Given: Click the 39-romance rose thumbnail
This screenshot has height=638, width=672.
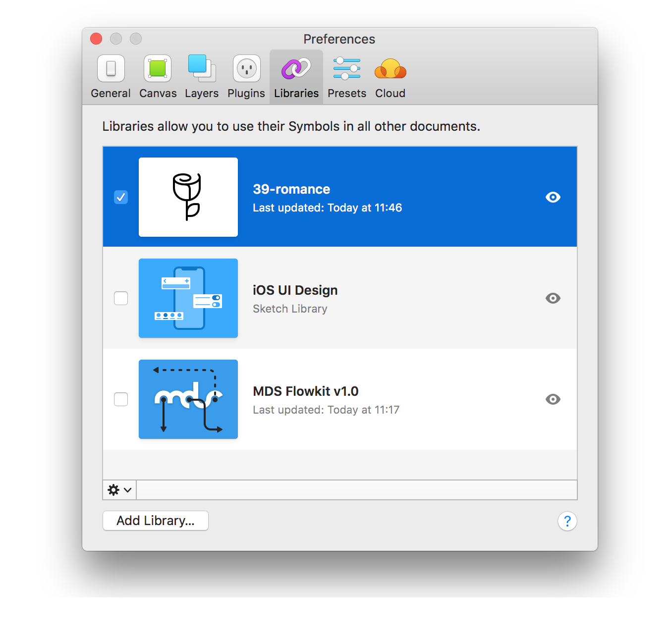Looking at the screenshot, I should click(188, 197).
